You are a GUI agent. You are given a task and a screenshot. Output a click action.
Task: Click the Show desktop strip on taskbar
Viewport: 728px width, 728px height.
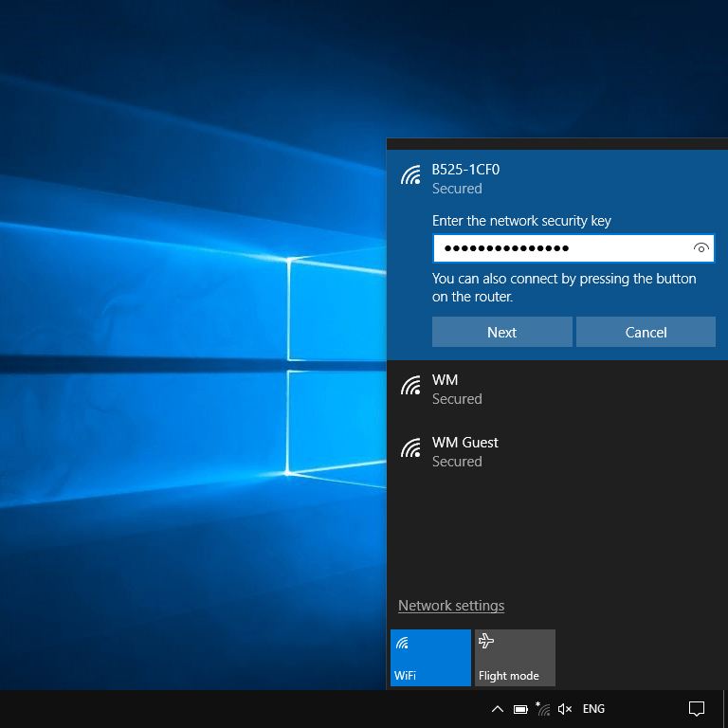(725, 709)
